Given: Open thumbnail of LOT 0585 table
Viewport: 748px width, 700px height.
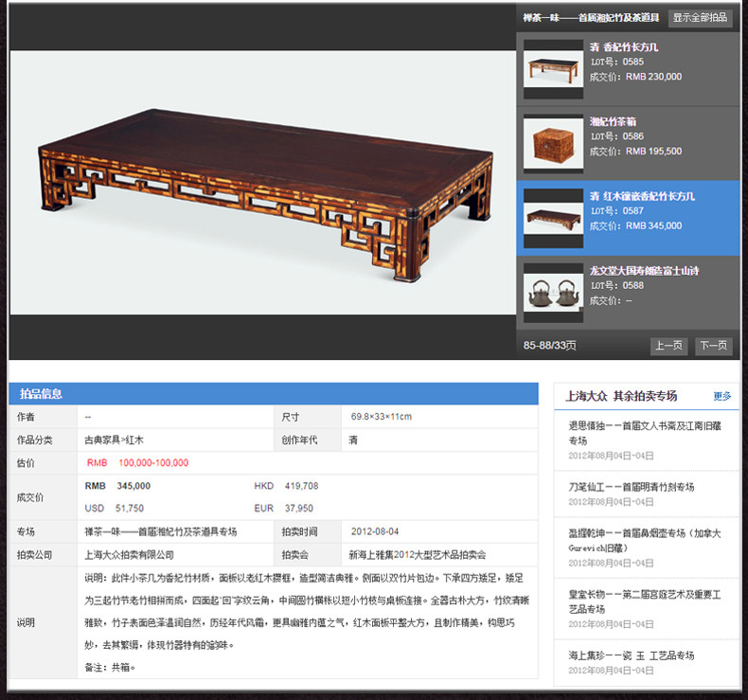Looking at the screenshot, I should (x=553, y=70).
